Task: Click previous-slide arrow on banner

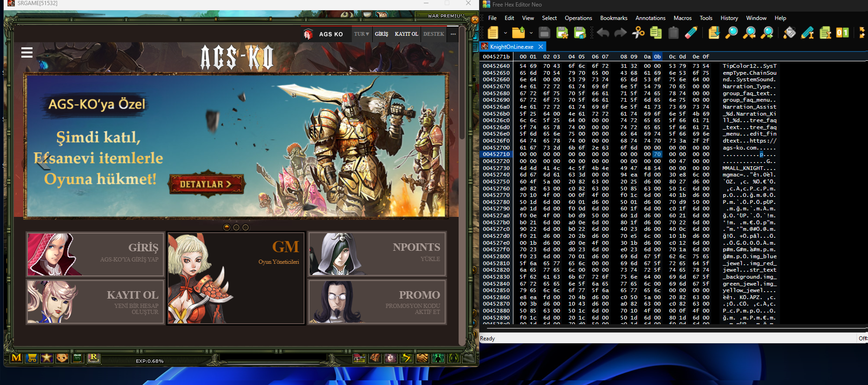Action: coord(43,162)
